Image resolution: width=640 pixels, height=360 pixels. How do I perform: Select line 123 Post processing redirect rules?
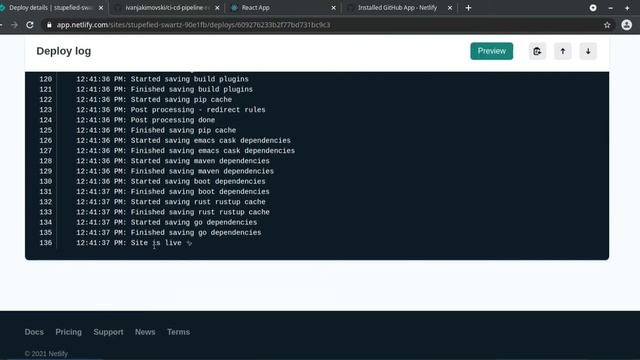[x=171, y=110]
